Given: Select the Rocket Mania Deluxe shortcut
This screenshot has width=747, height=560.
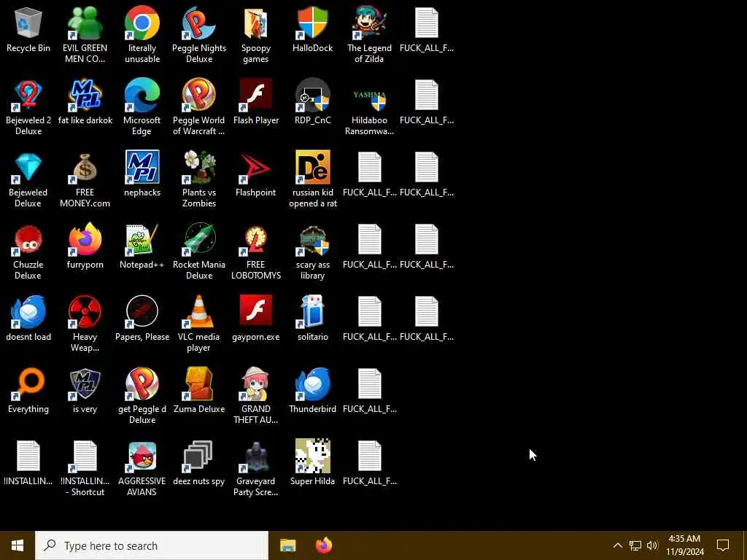Looking at the screenshot, I should tap(199, 252).
